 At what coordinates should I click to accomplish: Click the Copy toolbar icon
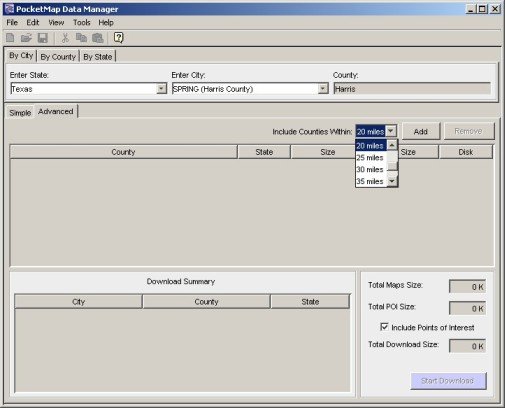81,38
